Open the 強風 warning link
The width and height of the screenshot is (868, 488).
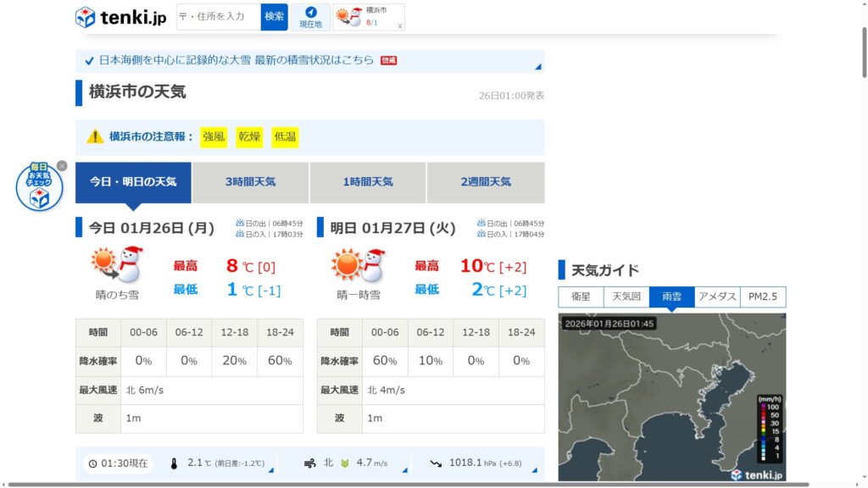point(214,137)
